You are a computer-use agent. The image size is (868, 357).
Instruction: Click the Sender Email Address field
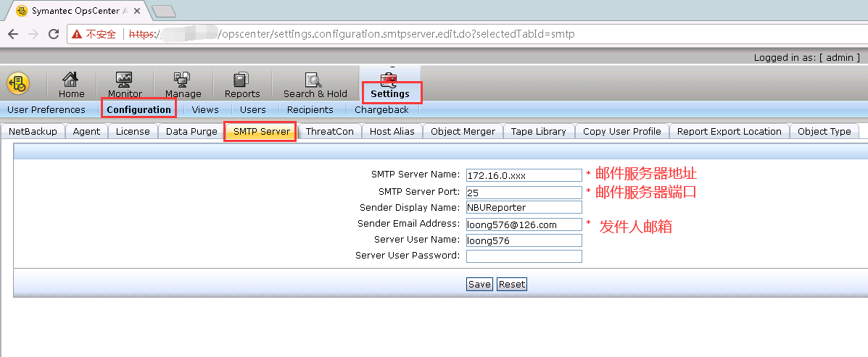click(524, 224)
